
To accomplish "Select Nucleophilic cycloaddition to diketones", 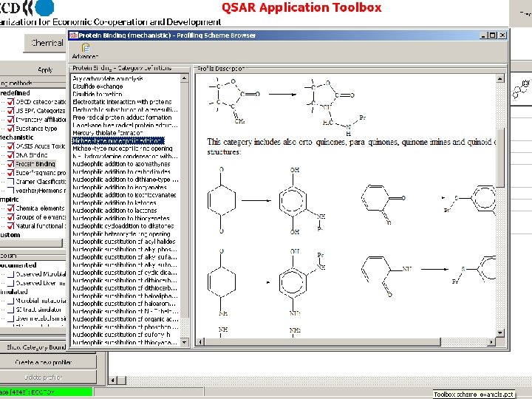I will (x=123, y=226).
